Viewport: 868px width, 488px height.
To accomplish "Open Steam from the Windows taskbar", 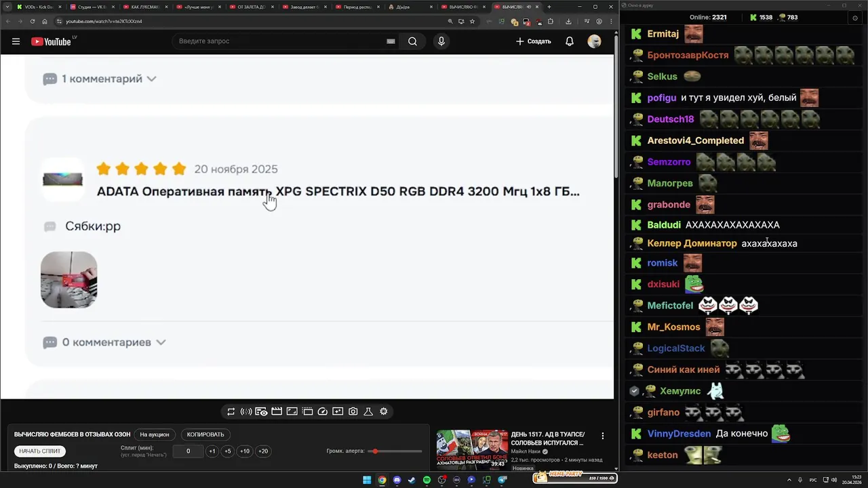I will pyautogui.click(x=412, y=480).
